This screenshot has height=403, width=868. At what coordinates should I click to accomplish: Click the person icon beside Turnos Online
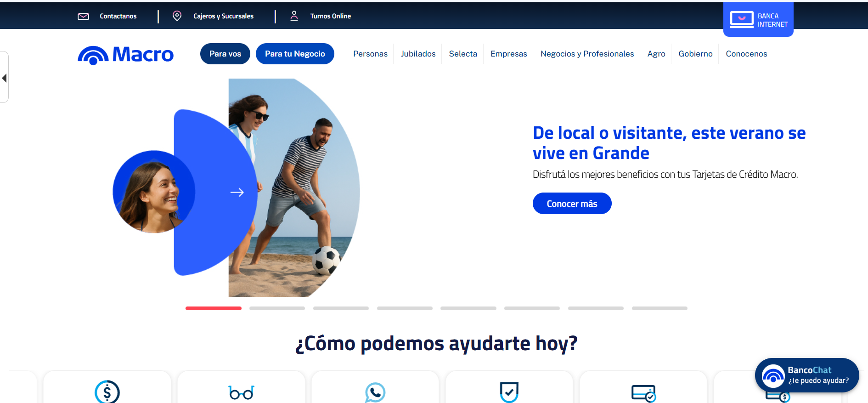coord(294,16)
